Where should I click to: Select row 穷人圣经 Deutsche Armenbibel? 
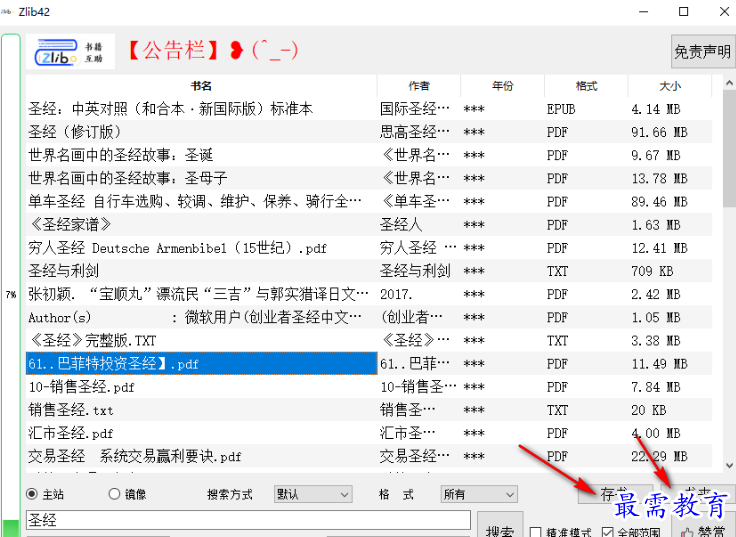click(369, 248)
